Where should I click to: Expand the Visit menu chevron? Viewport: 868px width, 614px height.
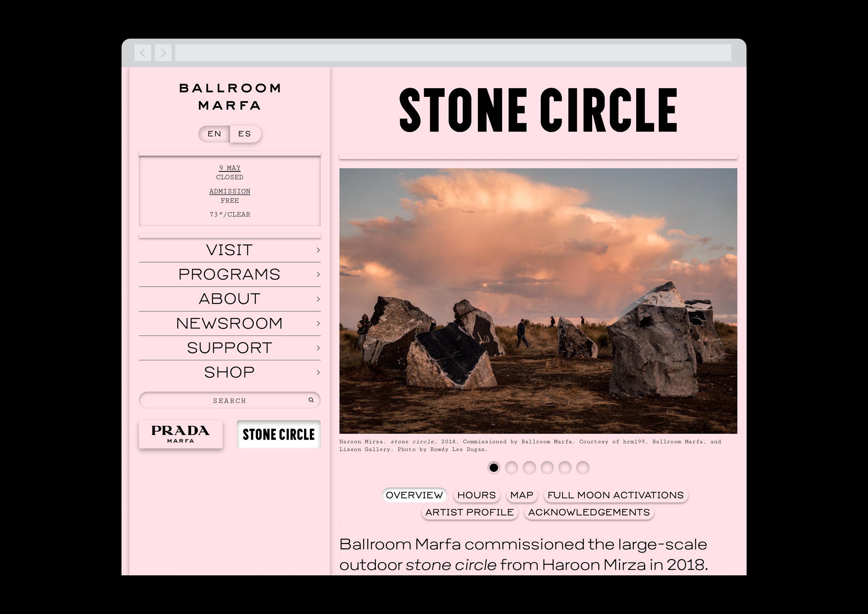click(x=318, y=250)
